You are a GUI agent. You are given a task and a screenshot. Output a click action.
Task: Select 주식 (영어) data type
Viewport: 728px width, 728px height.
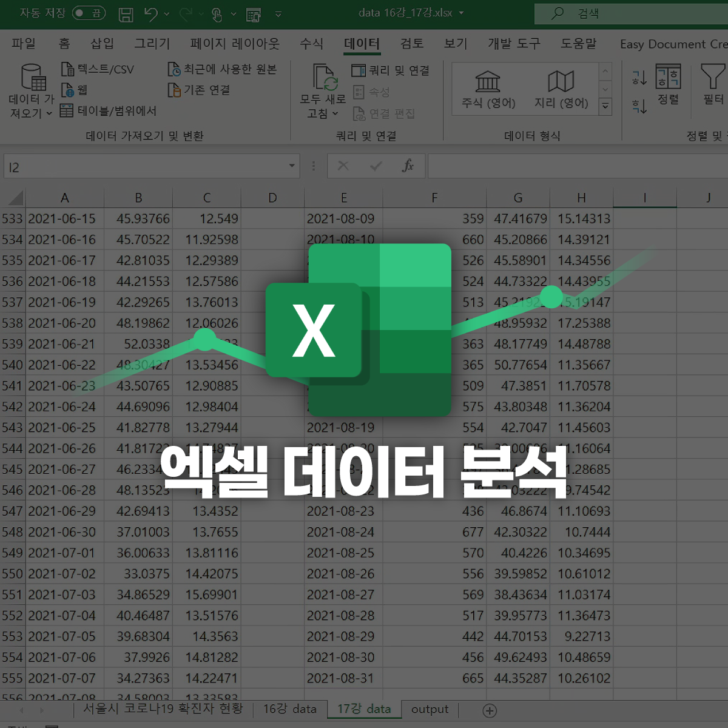point(488,89)
